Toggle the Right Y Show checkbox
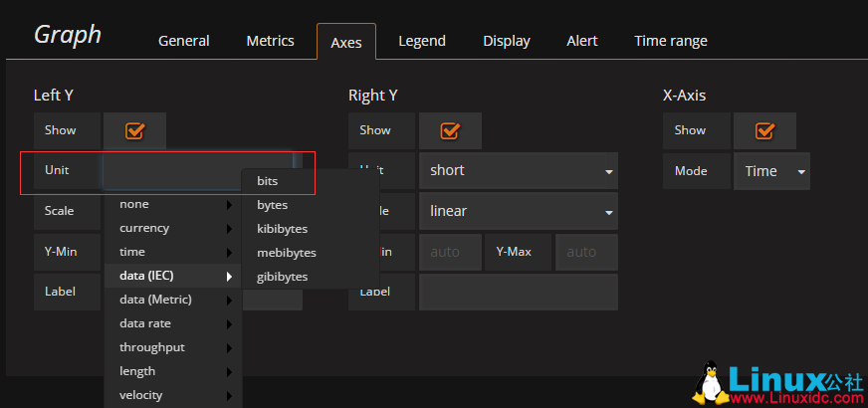Screen dimensions: 868x408 (x=450, y=130)
